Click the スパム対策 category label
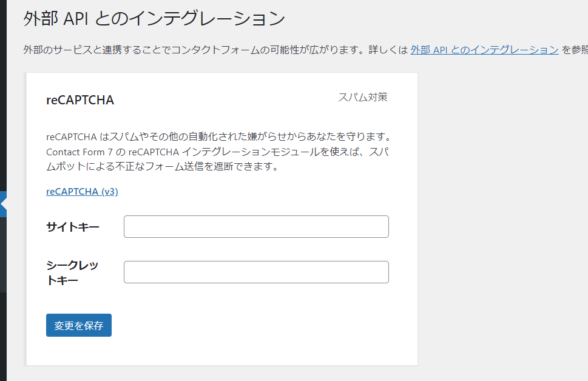The image size is (588, 381). click(x=363, y=97)
